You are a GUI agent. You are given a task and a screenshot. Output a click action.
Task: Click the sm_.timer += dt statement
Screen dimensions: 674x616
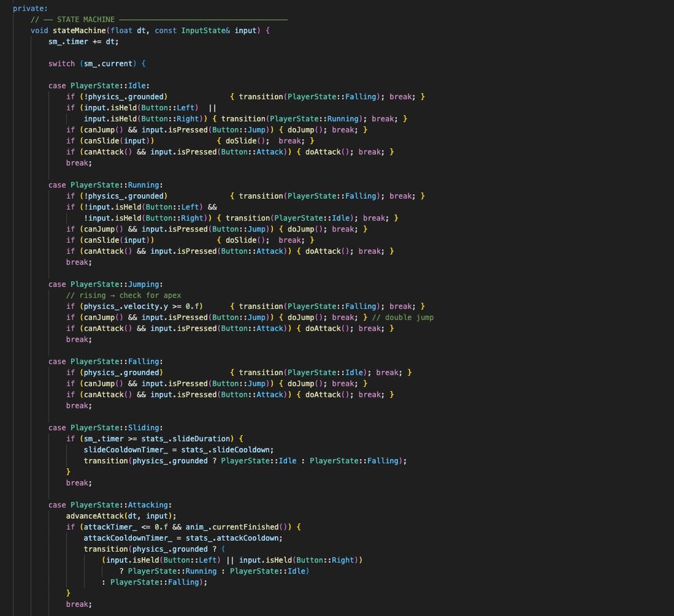coord(83,42)
